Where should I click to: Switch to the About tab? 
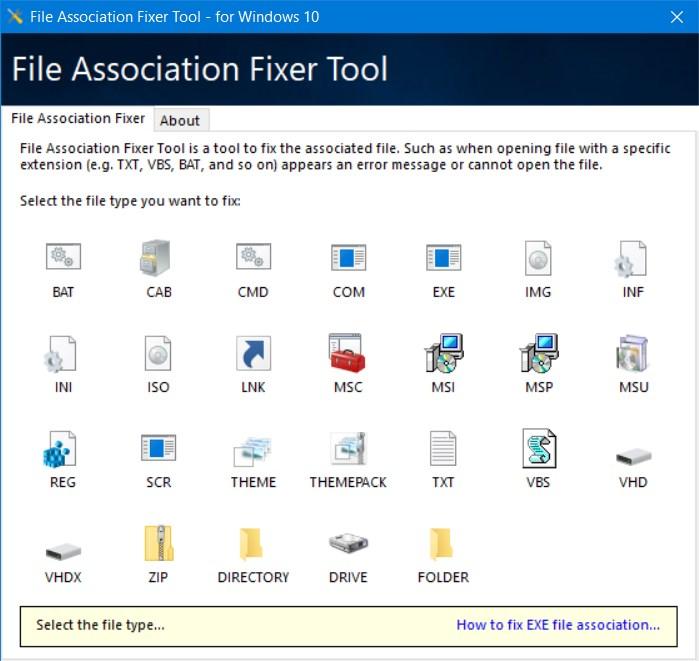pos(180,120)
